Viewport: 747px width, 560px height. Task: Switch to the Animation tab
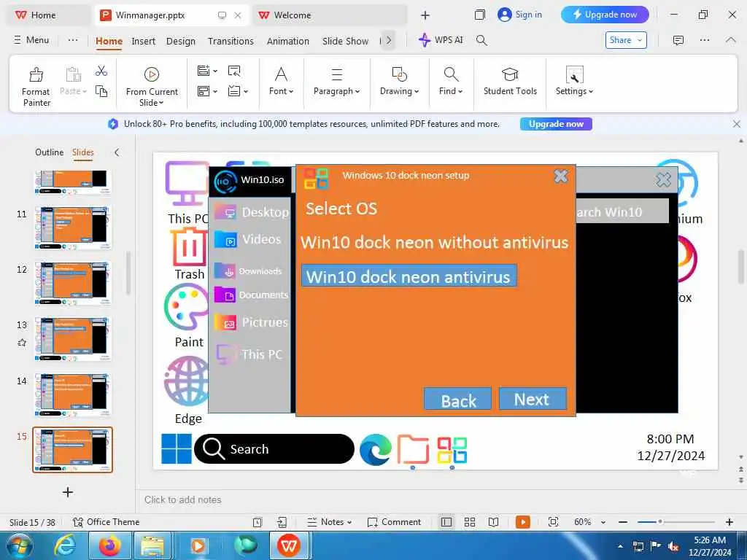pyautogui.click(x=287, y=41)
